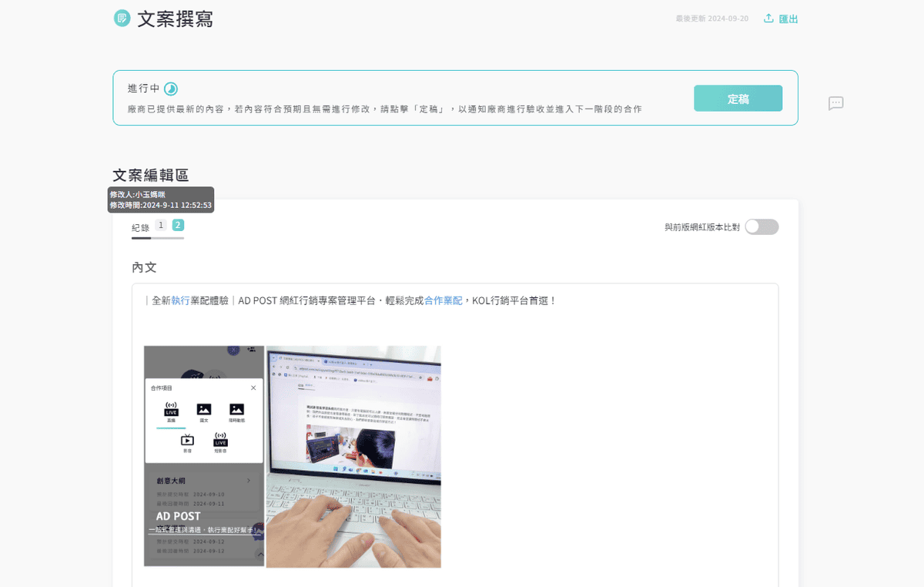924x587 pixels.
Task: Click the 執行 hyperlink in the text
Action: coord(180,300)
